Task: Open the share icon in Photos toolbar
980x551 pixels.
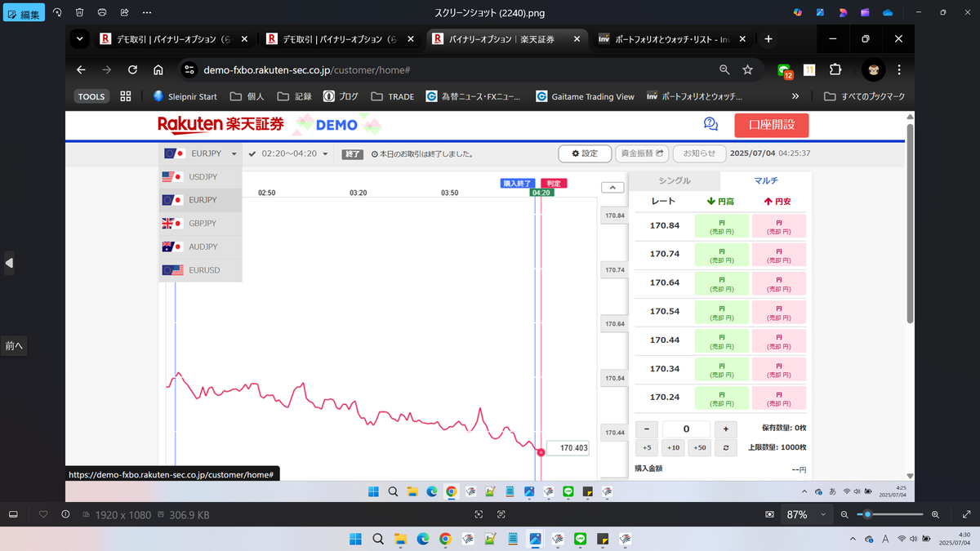Action: click(x=123, y=13)
